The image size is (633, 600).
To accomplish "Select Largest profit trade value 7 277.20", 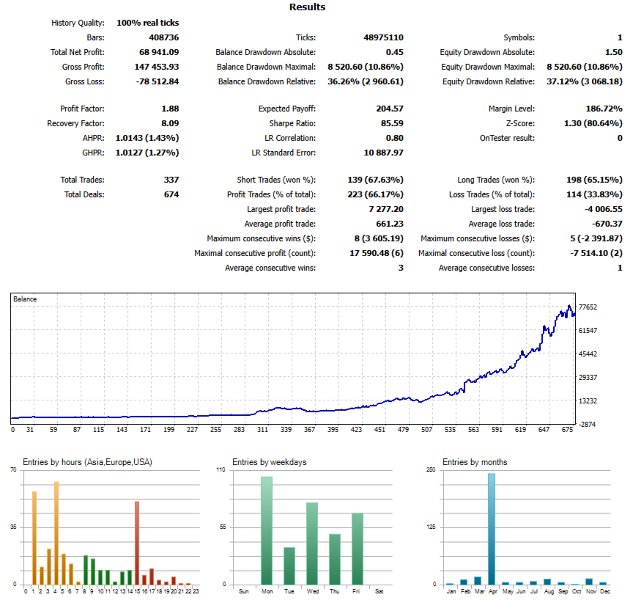I will click(x=386, y=209).
